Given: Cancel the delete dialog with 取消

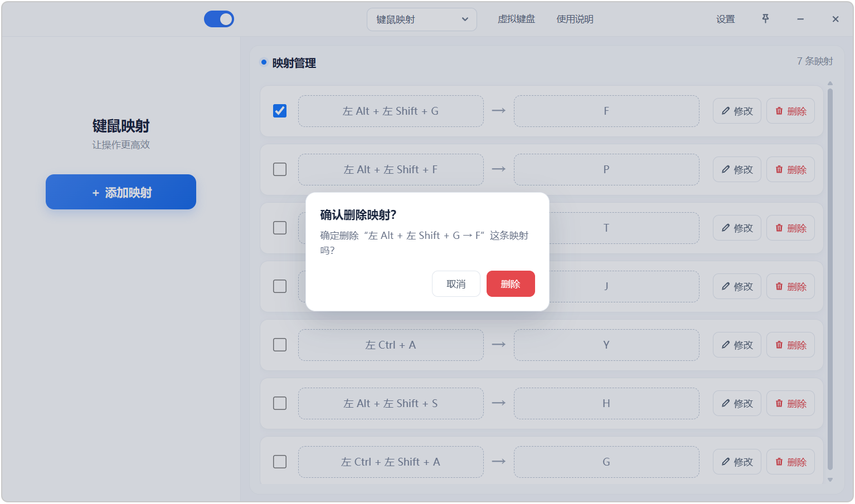Looking at the screenshot, I should pos(456,284).
